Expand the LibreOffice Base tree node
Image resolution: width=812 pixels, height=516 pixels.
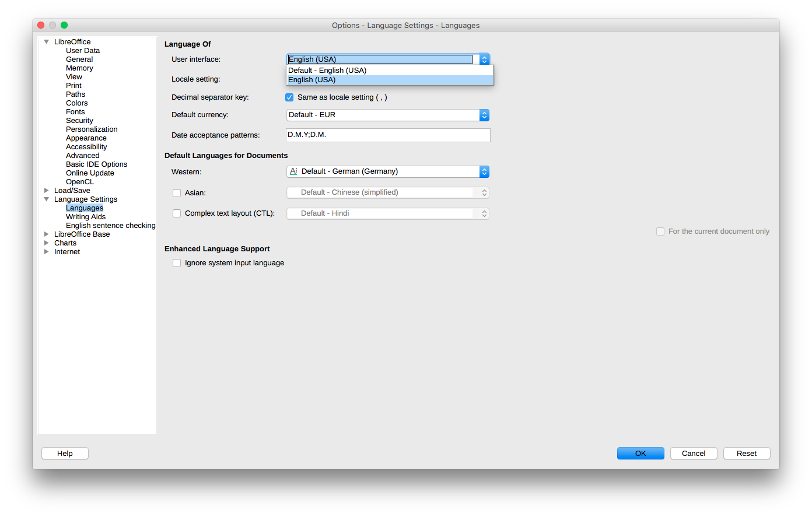coord(47,234)
